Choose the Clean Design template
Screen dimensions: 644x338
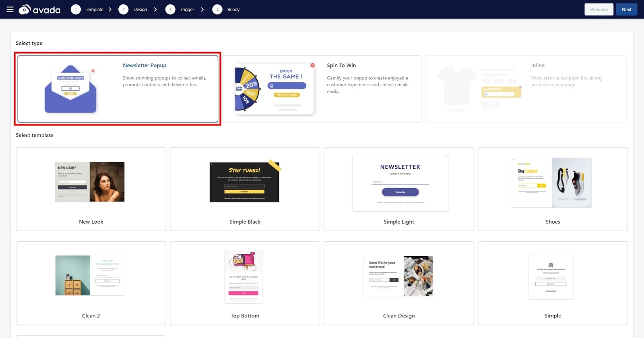tap(399, 283)
